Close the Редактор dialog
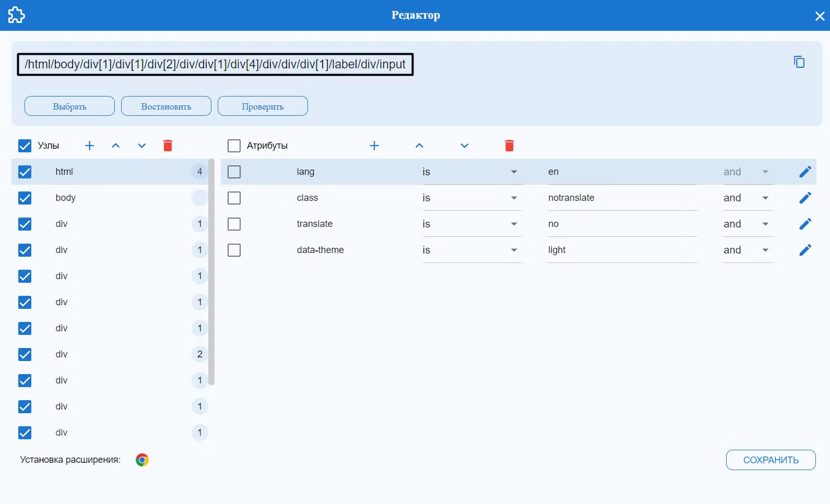The width and height of the screenshot is (830, 504). [x=820, y=16]
